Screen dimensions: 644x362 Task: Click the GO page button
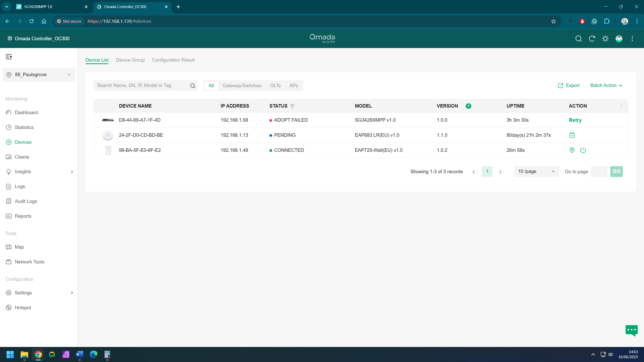[616, 171]
